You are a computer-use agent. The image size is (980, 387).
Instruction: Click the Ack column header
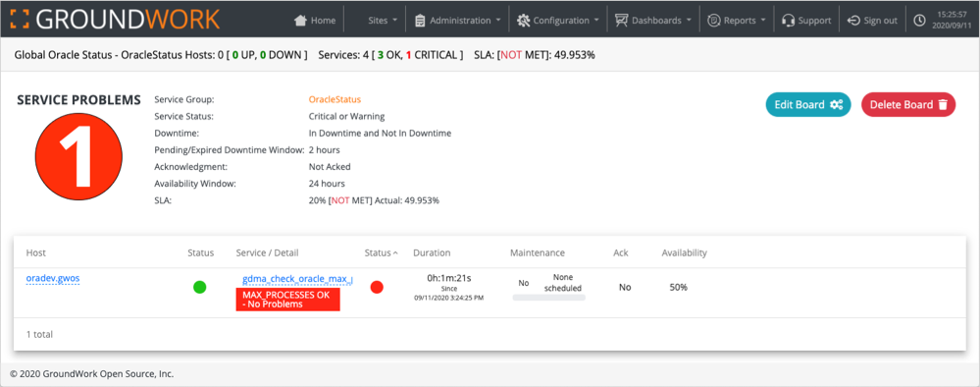pyautogui.click(x=621, y=253)
